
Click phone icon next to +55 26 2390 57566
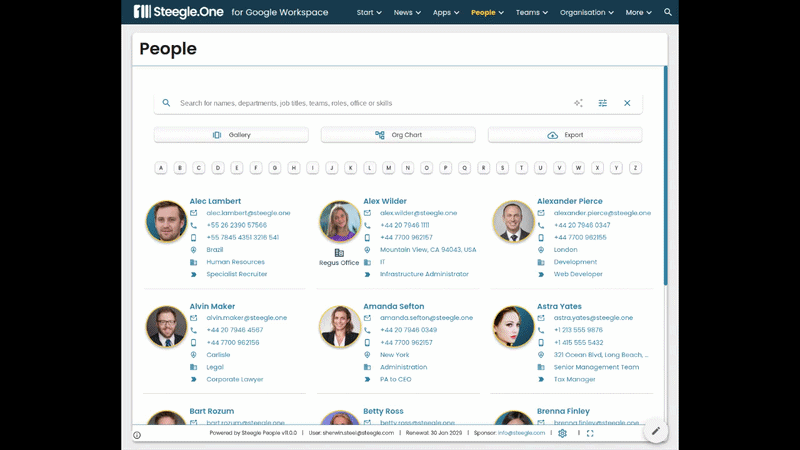coord(193,225)
